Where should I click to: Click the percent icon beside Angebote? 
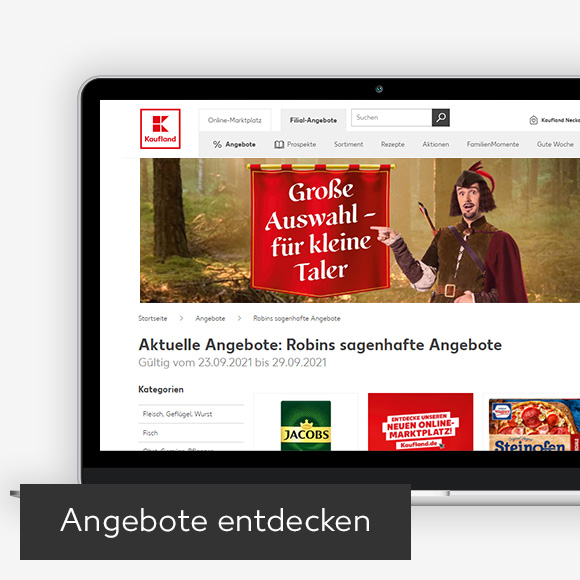point(217,144)
